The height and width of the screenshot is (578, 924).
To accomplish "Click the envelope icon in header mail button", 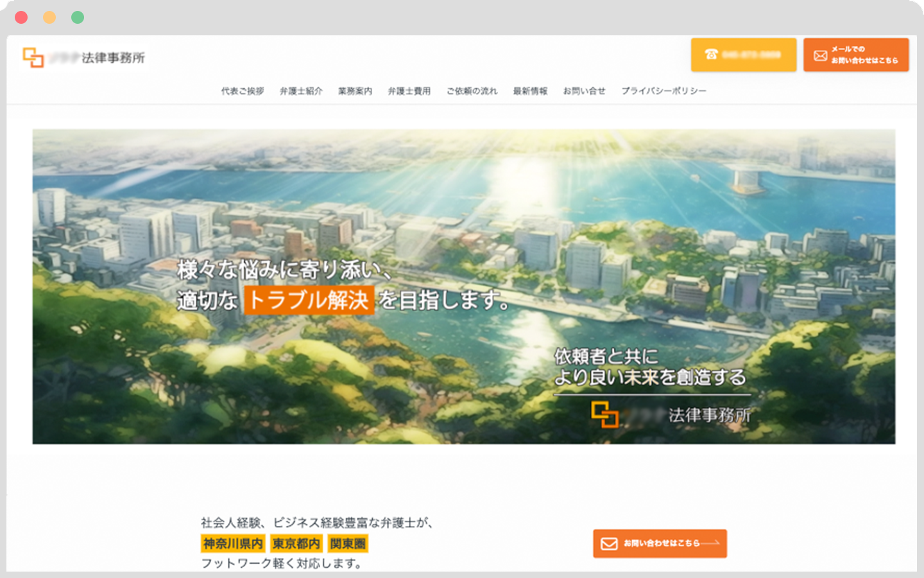I will point(820,55).
